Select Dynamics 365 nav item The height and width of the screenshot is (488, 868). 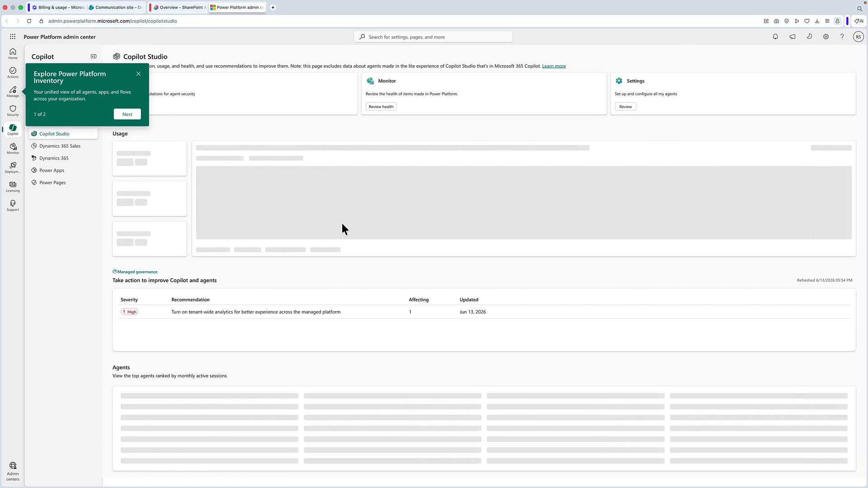[x=63, y=158]
